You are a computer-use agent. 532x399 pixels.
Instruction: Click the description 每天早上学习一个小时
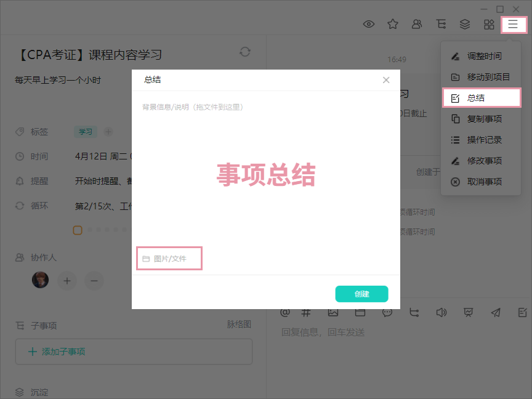coord(58,80)
